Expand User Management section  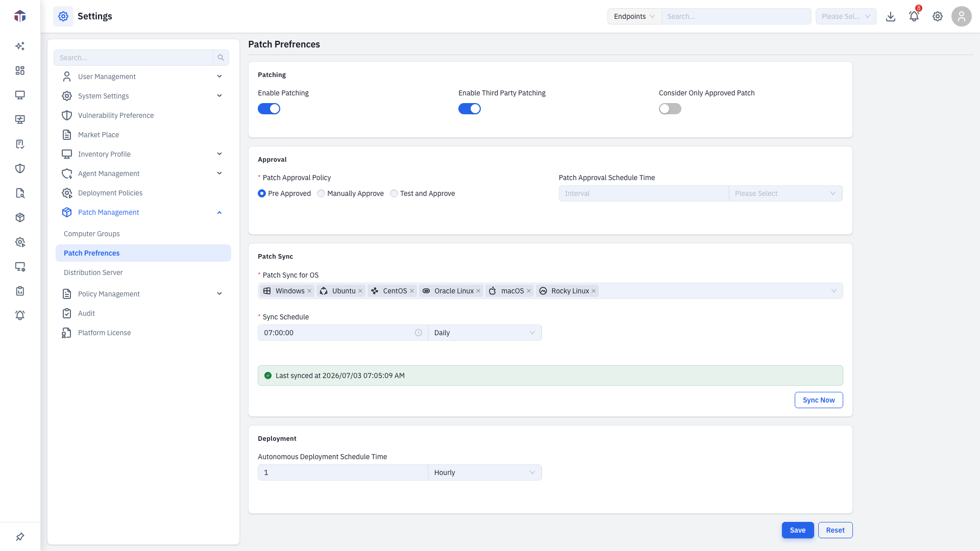pyautogui.click(x=219, y=77)
